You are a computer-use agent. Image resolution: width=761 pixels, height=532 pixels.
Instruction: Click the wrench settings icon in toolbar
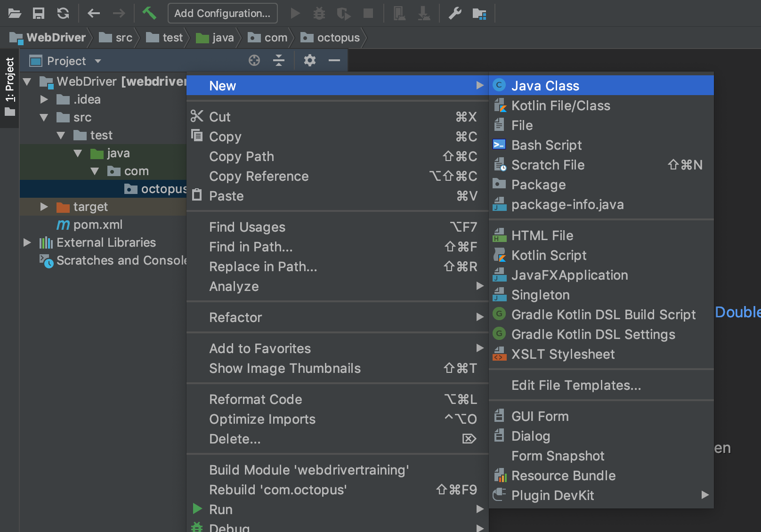click(454, 13)
